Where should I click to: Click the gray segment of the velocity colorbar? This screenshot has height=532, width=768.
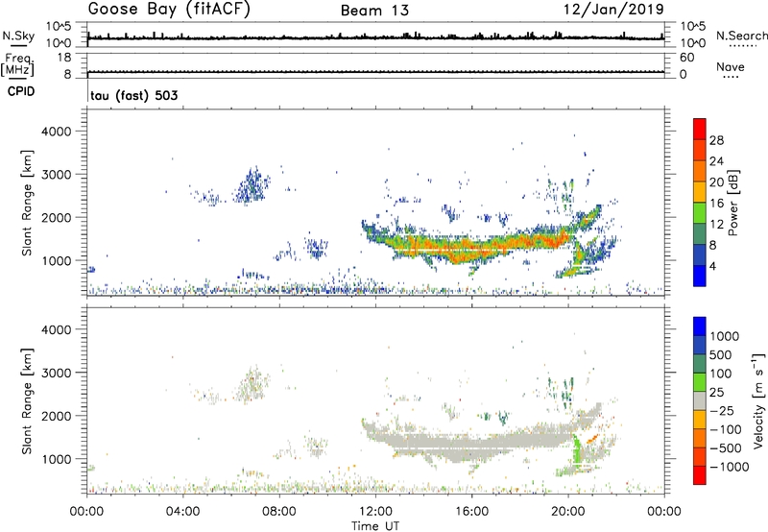(700, 401)
